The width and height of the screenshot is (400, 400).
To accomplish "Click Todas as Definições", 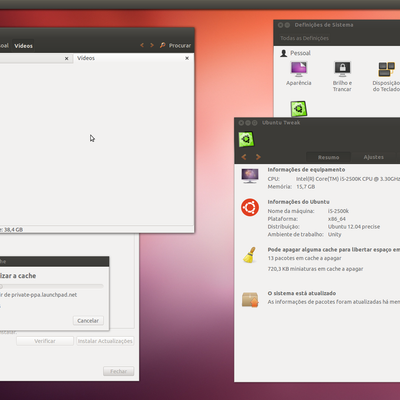I will click(x=304, y=38).
